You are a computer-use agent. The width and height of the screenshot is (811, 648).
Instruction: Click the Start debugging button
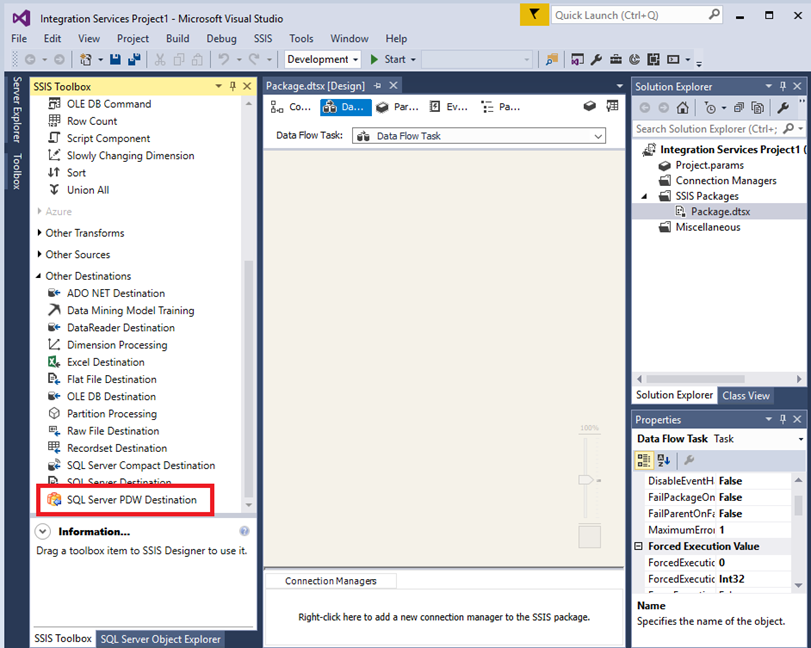click(389, 59)
